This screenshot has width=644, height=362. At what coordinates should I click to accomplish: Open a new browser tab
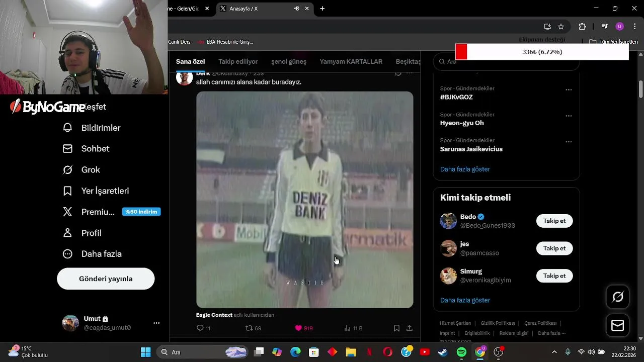[322, 9]
